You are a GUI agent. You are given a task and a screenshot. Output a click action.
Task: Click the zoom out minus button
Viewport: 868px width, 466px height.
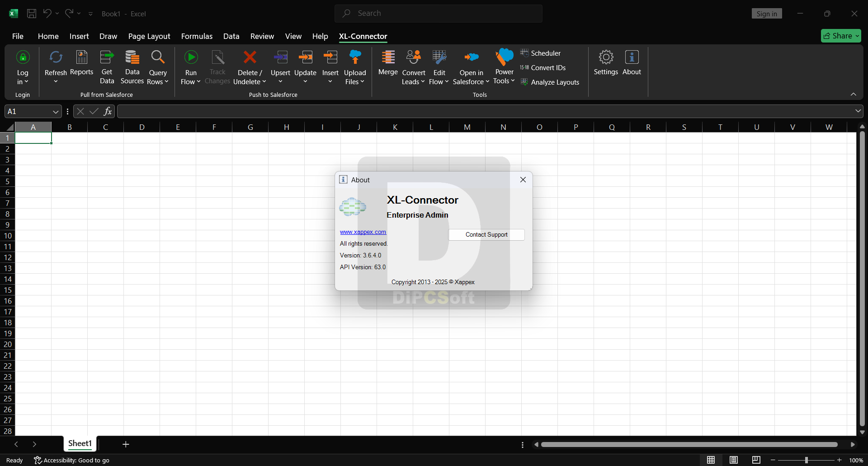point(773,460)
